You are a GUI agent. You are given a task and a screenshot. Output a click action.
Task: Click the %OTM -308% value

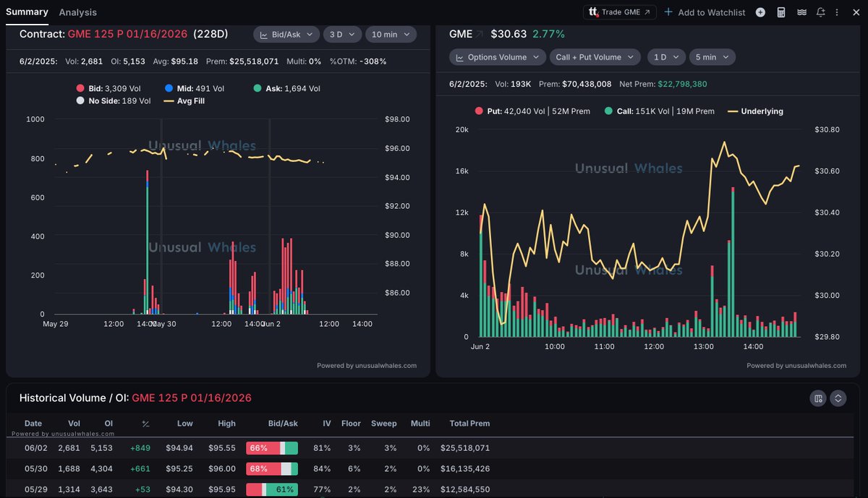[x=358, y=61]
